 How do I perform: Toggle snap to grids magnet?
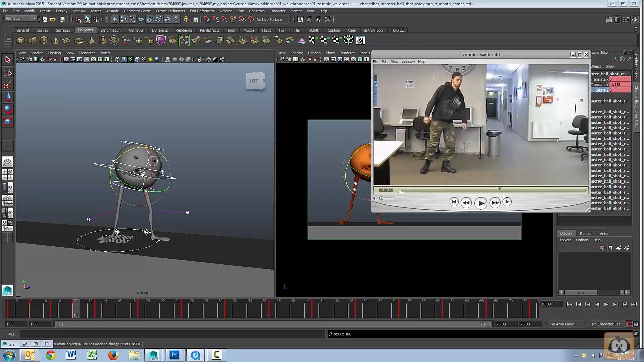[207, 19]
